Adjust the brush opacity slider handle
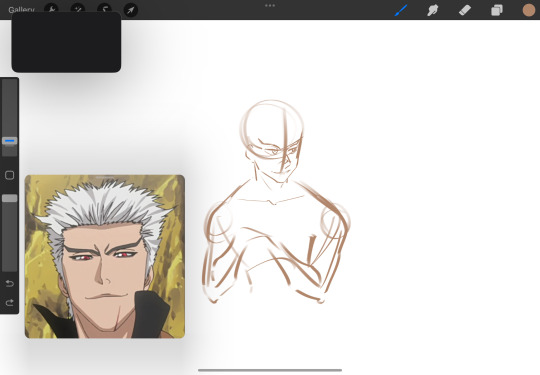This screenshot has height=375, width=540. click(10, 198)
